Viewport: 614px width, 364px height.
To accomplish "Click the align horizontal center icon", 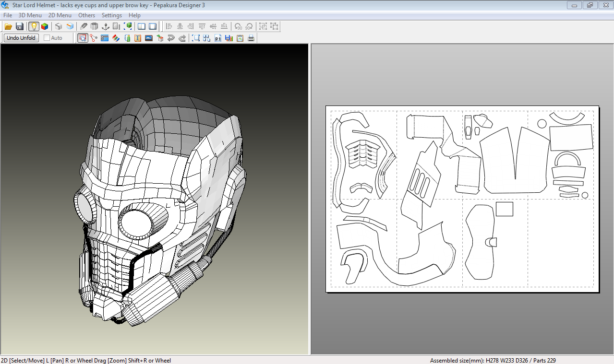I will (x=180, y=26).
